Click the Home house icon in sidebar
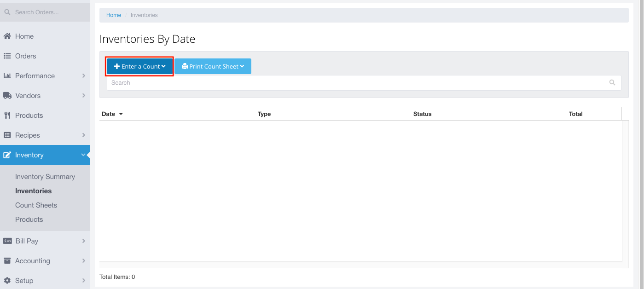644x289 pixels. pyautogui.click(x=7, y=36)
